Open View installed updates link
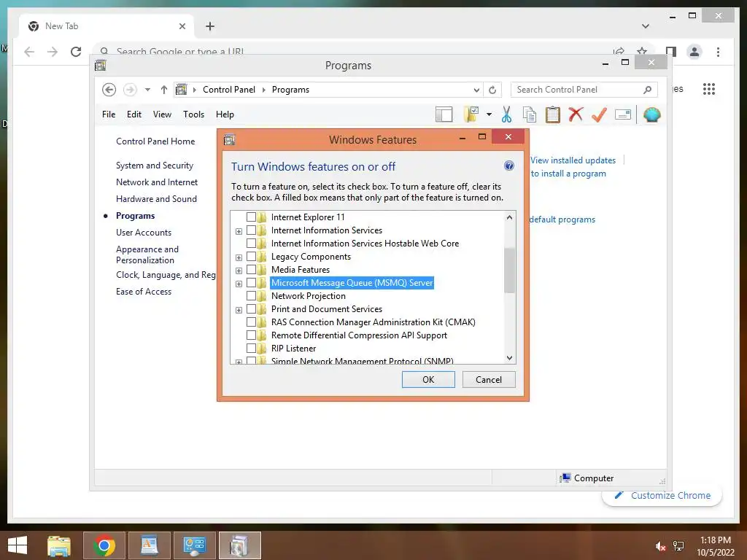Viewport: 747px width, 560px height. click(573, 160)
